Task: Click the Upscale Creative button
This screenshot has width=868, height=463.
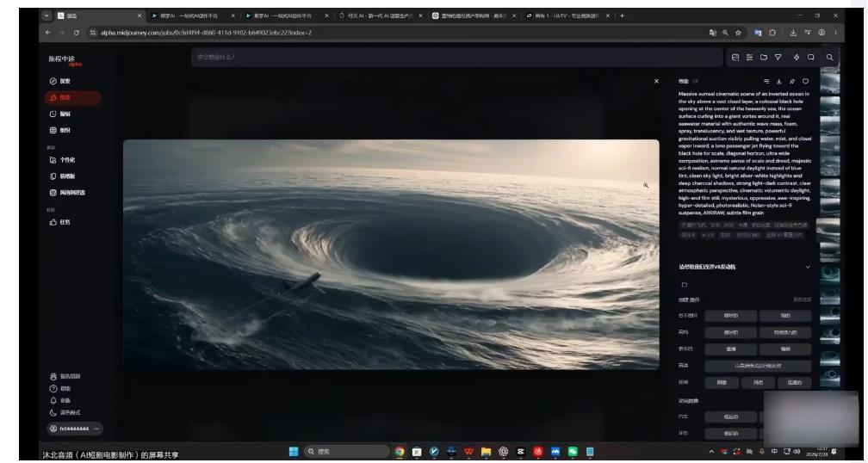Action: (785, 332)
